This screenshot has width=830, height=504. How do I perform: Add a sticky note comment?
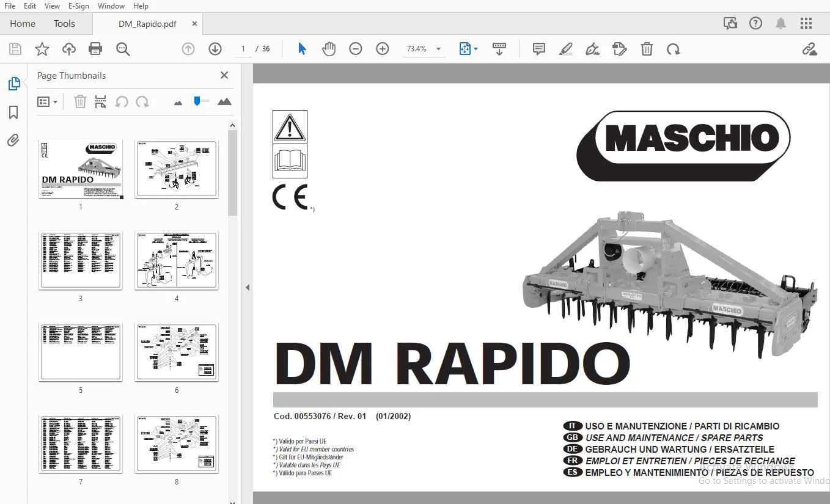pos(539,49)
